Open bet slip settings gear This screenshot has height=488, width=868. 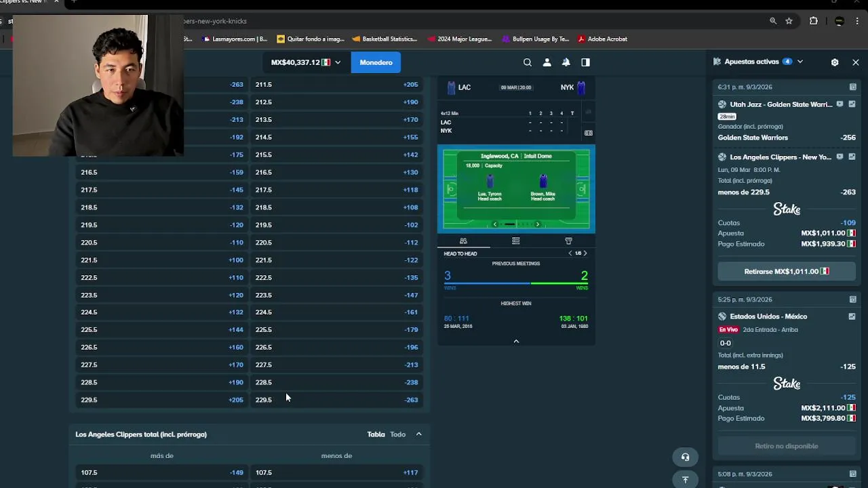click(835, 62)
